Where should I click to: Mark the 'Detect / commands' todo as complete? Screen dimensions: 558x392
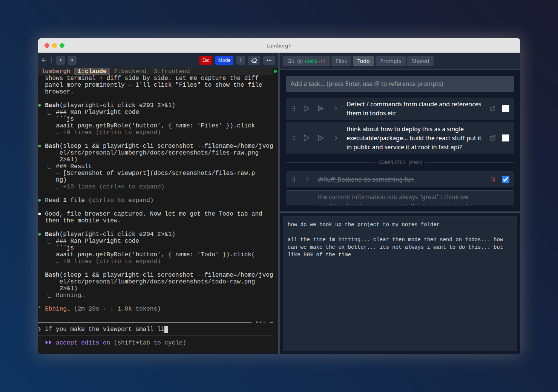pyautogui.click(x=505, y=108)
